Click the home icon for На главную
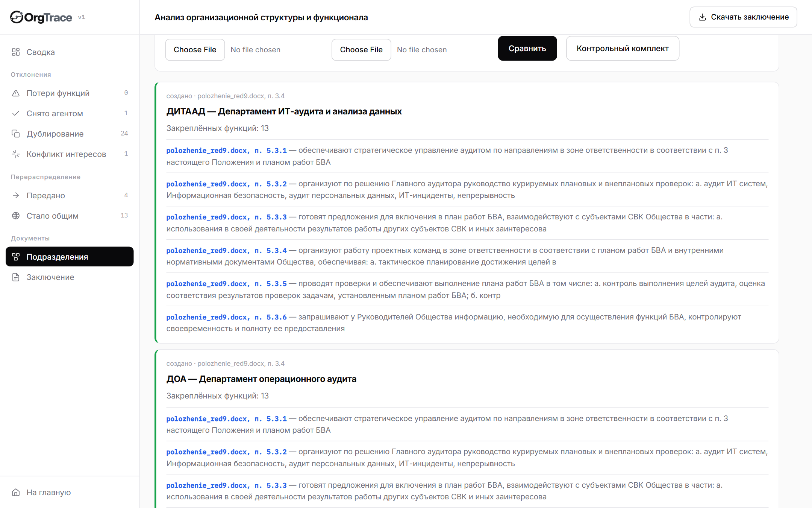The width and height of the screenshot is (812, 508). coord(16,492)
